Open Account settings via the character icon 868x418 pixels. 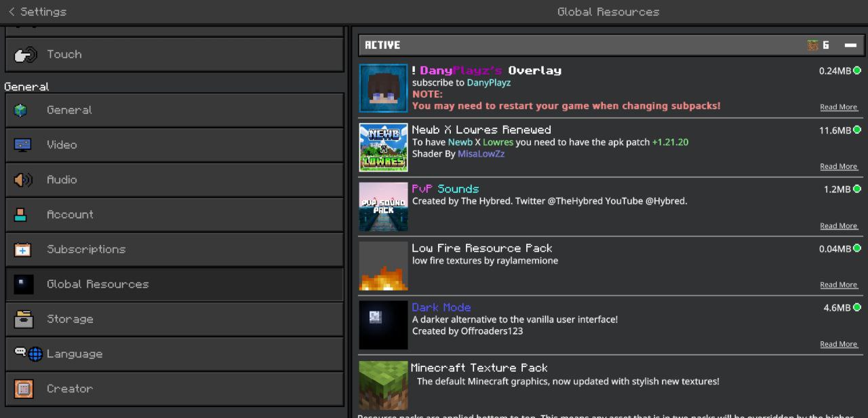[21, 214]
